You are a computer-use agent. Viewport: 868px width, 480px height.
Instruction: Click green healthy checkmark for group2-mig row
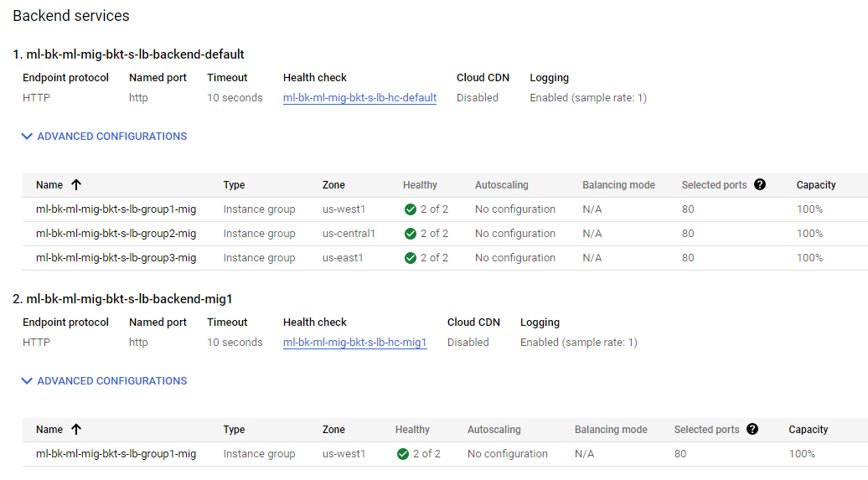point(411,234)
